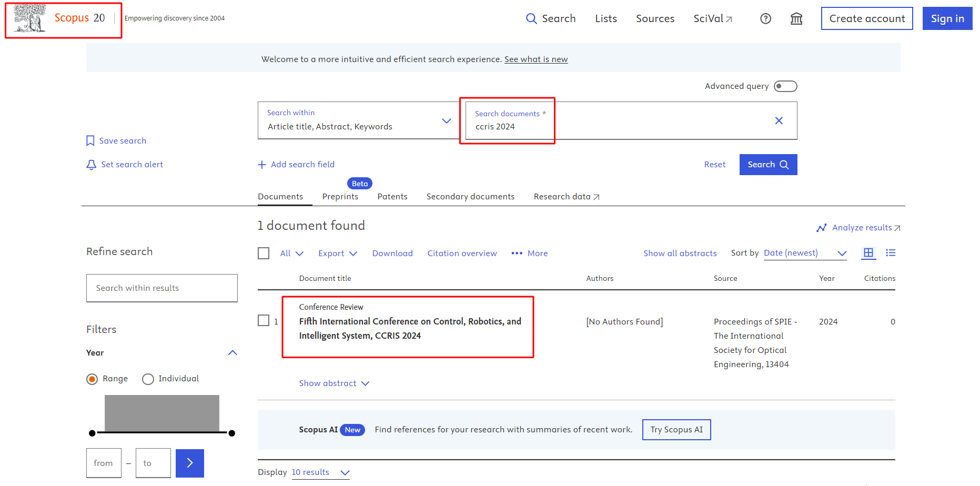This screenshot has width=980, height=486.
Task: Click Show all abstracts
Action: point(680,253)
